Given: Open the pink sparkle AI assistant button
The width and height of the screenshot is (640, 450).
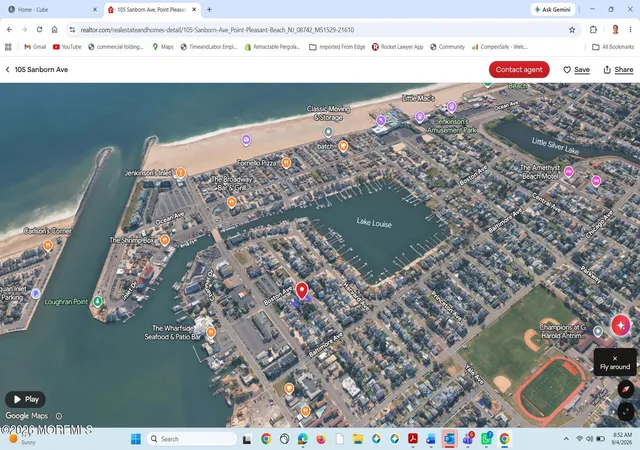Looking at the screenshot, I should pyautogui.click(x=621, y=325).
